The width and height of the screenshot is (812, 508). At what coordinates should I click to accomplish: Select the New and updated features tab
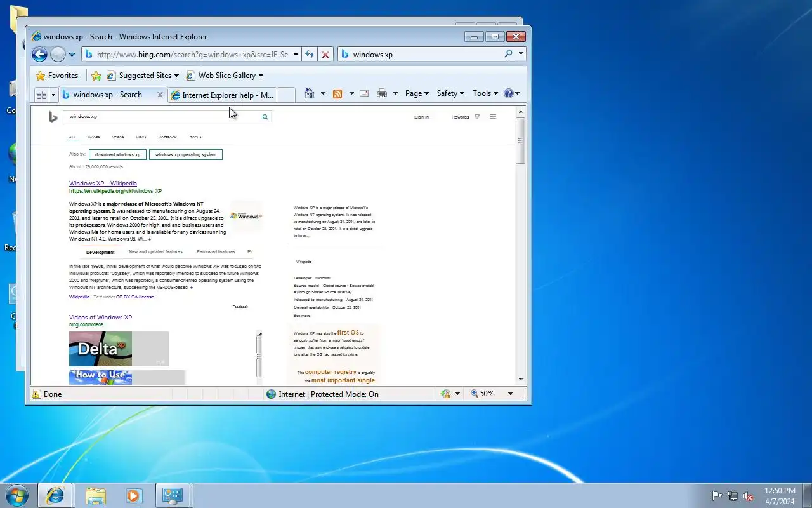[155, 252]
